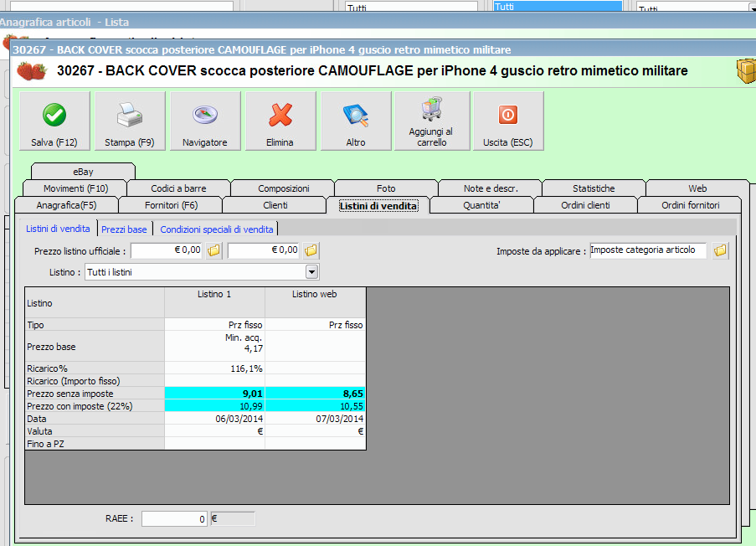Open Condizioni speciali di vendita sub-tab

(x=217, y=229)
